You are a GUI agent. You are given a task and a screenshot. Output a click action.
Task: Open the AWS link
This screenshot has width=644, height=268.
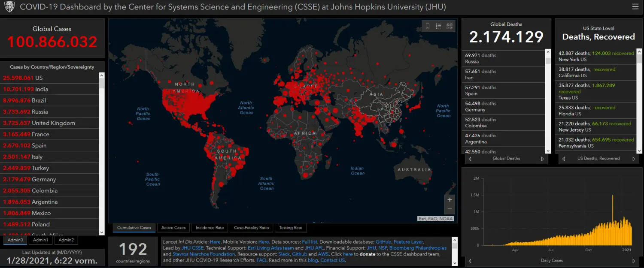323,254
